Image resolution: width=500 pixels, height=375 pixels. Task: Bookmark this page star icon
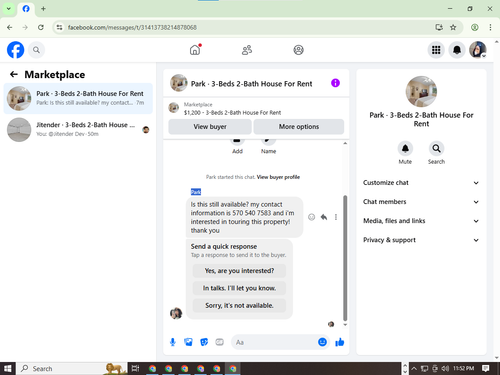coord(453,27)
